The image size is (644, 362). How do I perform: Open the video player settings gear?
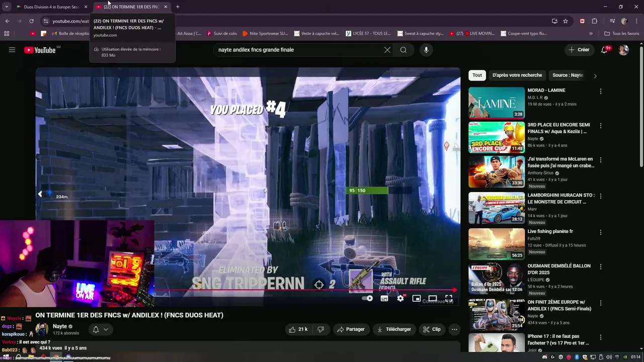click(x=400, y=298)
